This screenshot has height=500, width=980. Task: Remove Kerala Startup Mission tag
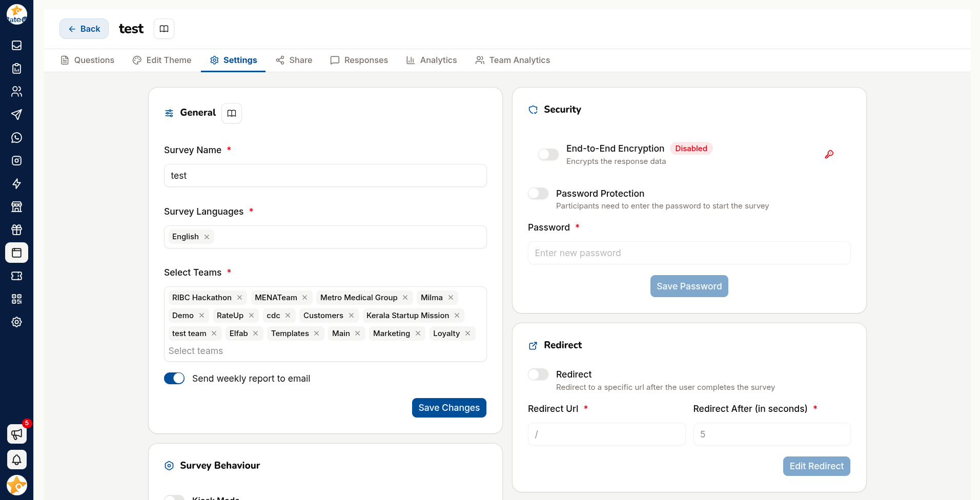tap(457, 316)
